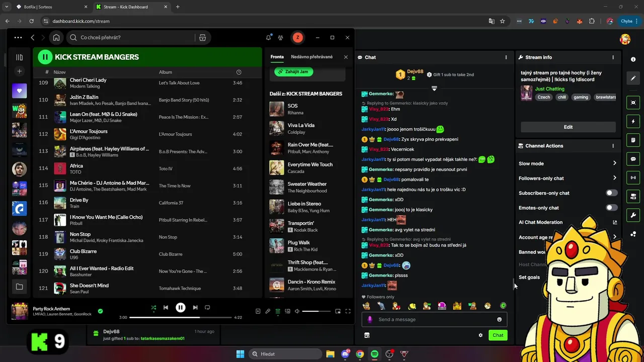Open Spotify home via house icon
The height and width of the screenshot is (362, 644).
coord(56,37)
